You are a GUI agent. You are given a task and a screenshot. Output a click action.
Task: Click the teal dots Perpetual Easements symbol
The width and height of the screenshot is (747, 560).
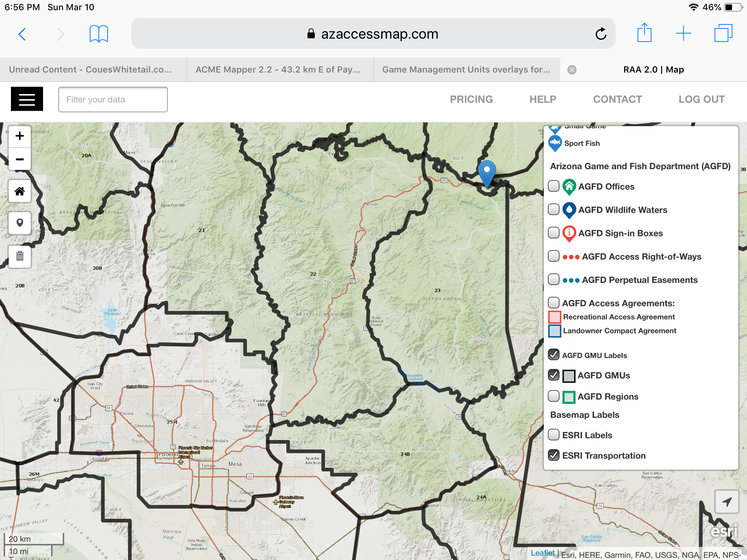coord(571,280)
